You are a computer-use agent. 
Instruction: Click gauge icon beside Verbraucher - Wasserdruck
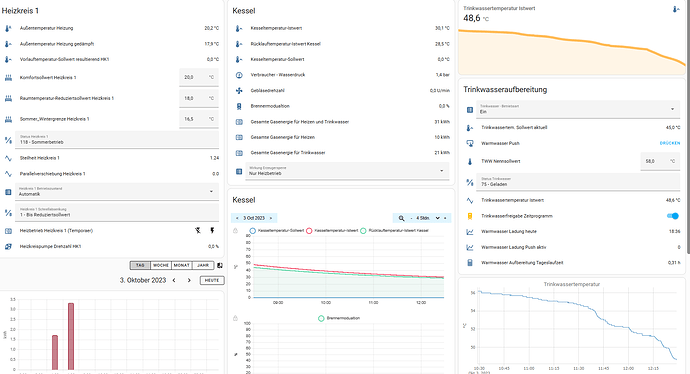(239, 75)
